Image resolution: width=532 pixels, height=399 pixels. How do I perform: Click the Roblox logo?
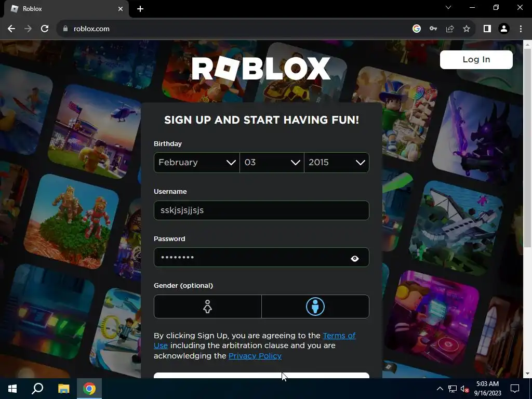pyautogui.click(x=261, y=68)
